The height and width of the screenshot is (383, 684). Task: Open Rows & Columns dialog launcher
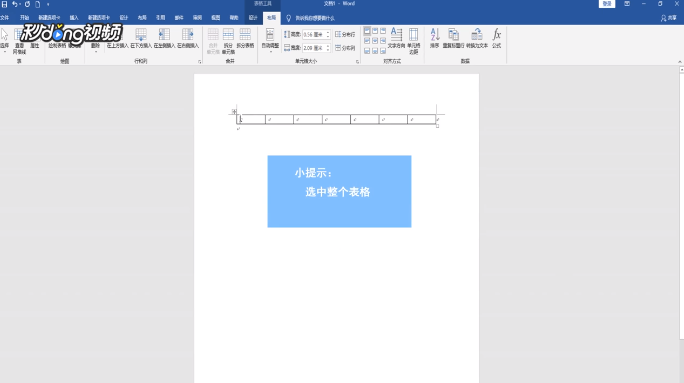point(200,62)
